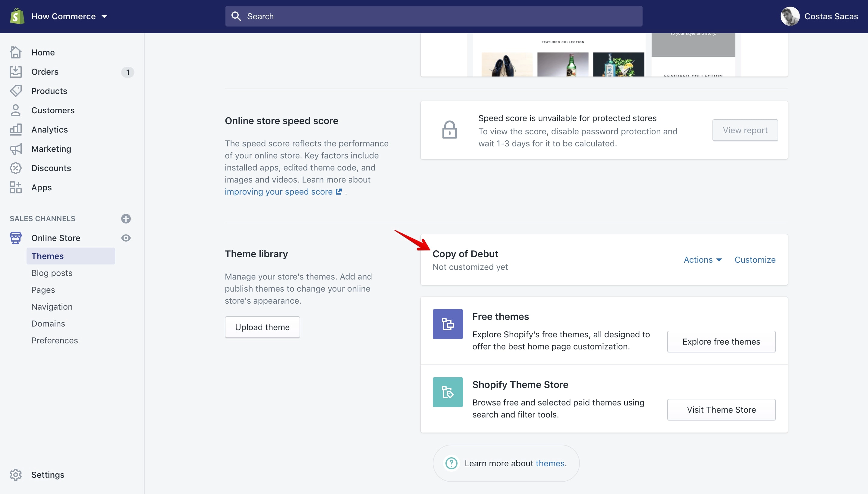Click the Home house icon
The height and width of the screenshot is (494, 868).
[x=16, y=52]
